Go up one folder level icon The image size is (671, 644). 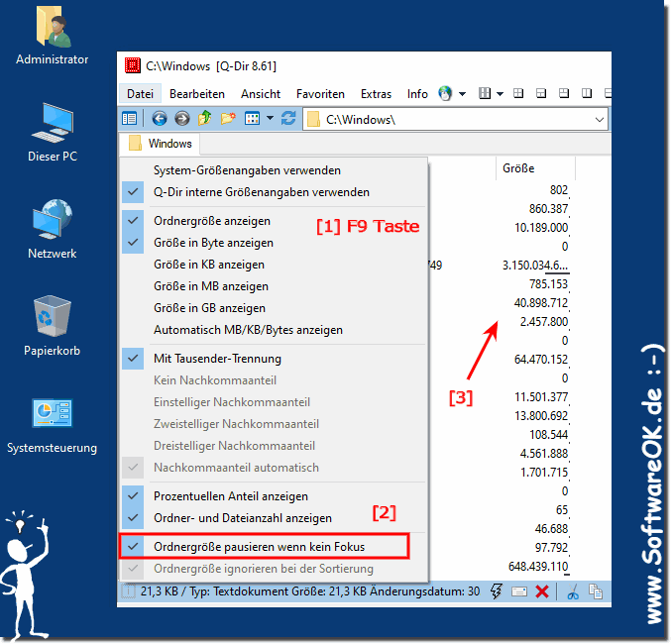204,118
